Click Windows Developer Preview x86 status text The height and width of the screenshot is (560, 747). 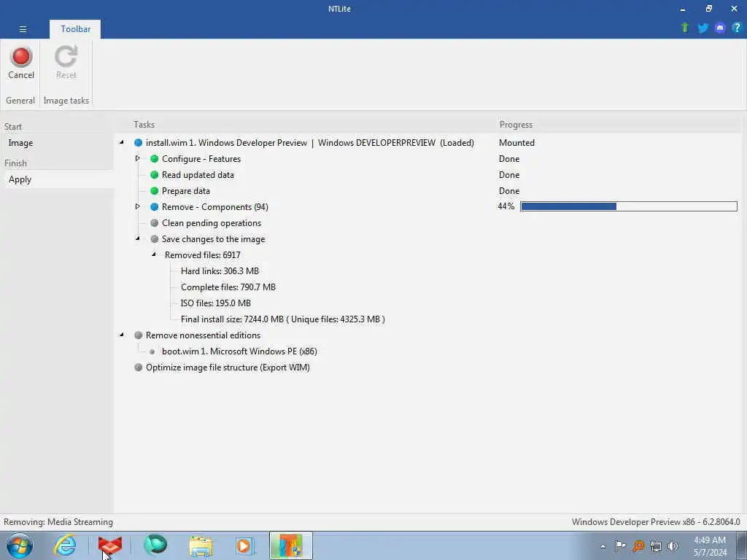pyautogui.click(x=656, y=522)
